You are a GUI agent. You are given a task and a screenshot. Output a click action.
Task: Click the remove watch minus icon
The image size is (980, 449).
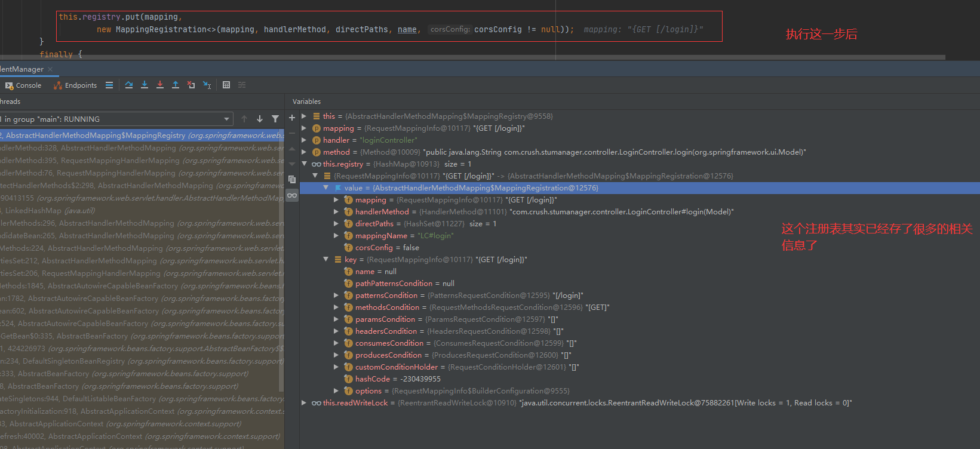(292, 133)
